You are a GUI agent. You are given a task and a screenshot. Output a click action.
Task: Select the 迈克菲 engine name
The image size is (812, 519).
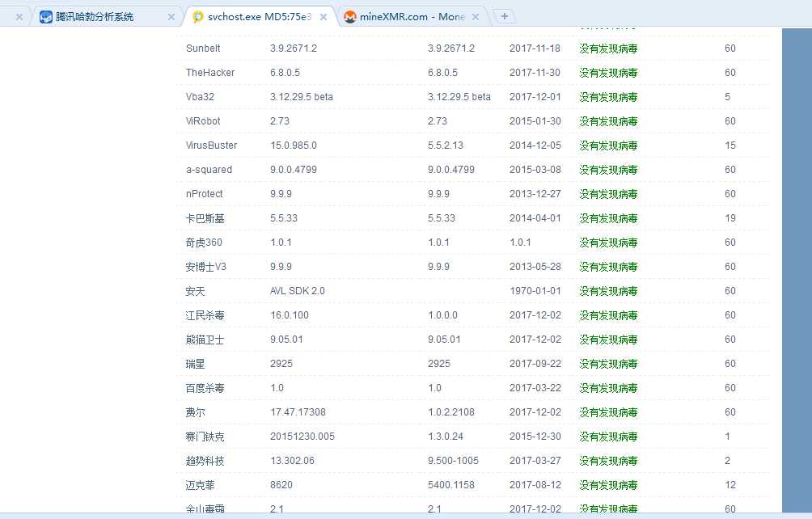point(201,485)
